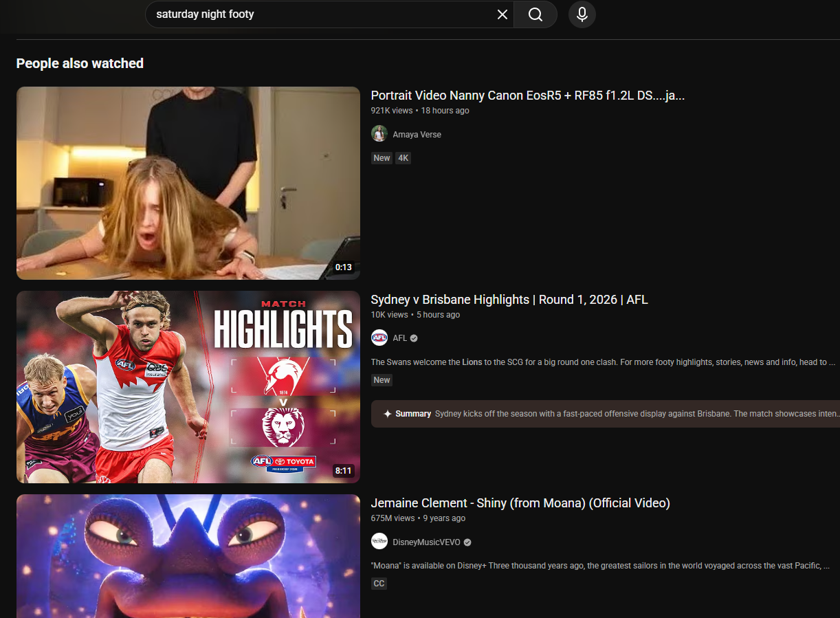
Task: Open Jemaine Clement - Shiny video title
Action: 520,503
